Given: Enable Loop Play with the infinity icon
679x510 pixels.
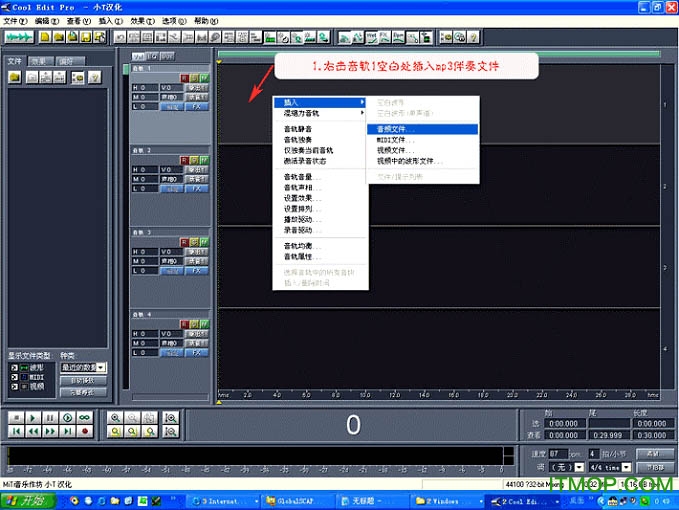Looking at the screenshot, I should [x=85, y=417].
